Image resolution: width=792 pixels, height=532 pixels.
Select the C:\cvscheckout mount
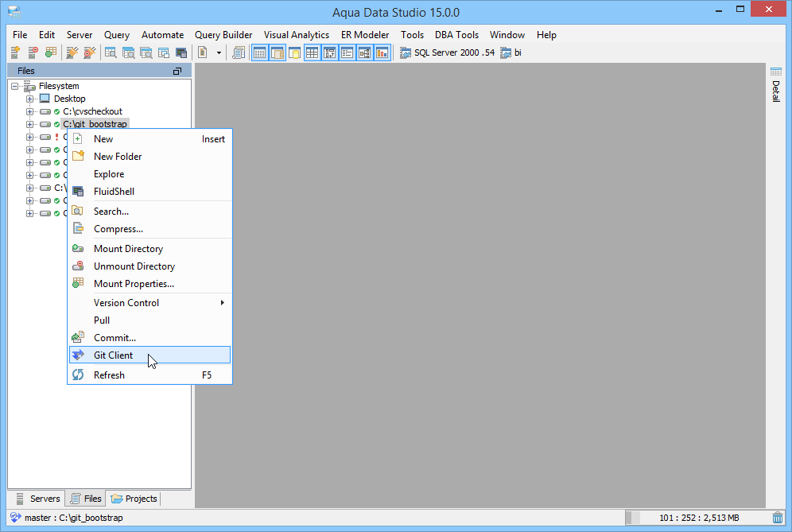(92, 111)
